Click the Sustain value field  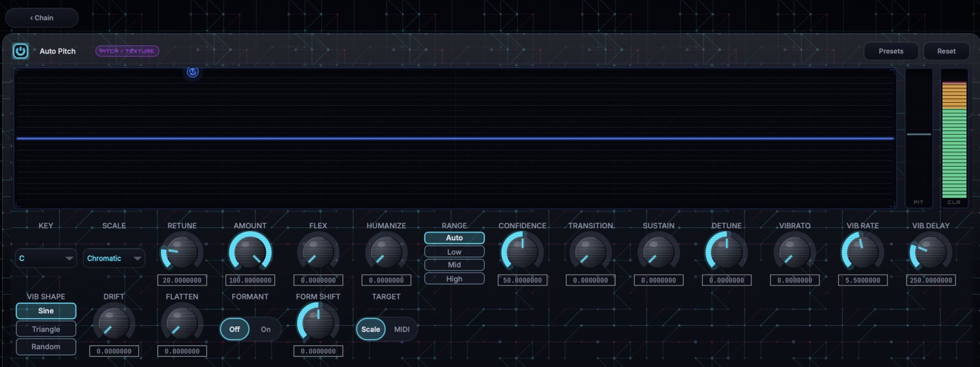(x=658, y=280)
